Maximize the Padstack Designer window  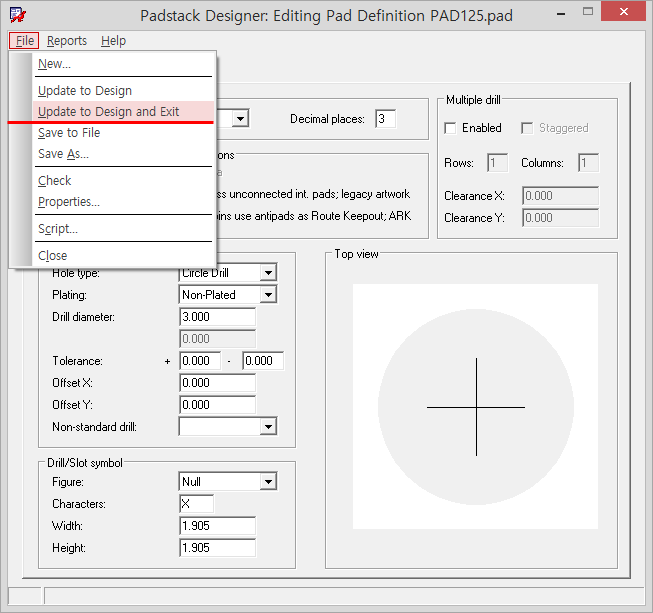coord(588,12)
